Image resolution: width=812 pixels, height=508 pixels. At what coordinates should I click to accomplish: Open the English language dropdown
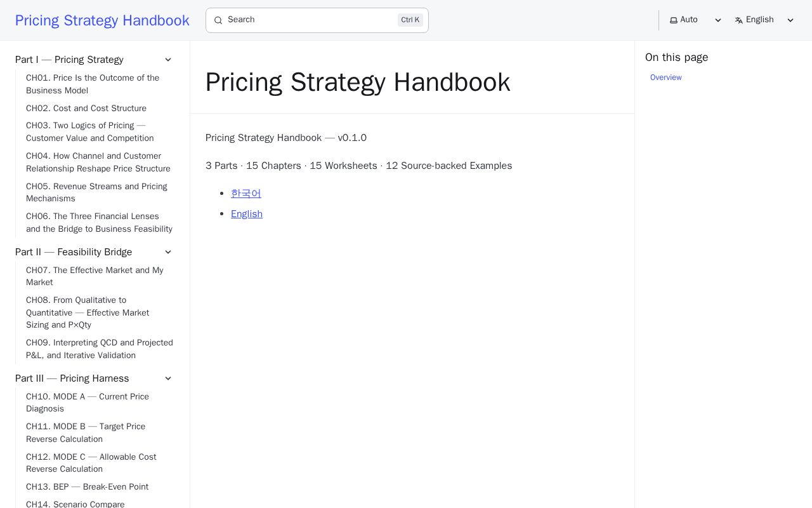pos(764,20)
